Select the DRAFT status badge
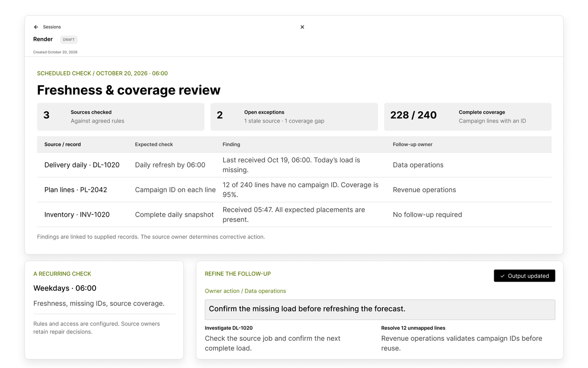The width and height of the screenshot is (588, 368). click(69, 40)
